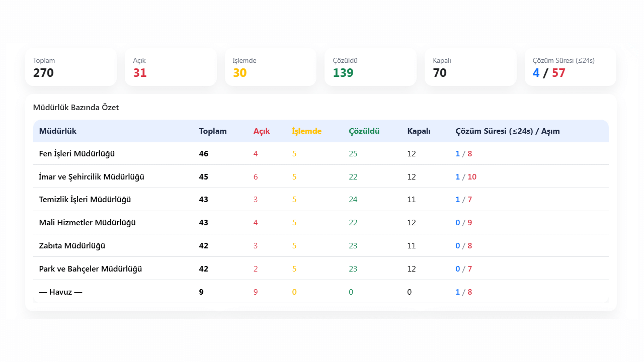The height and width of the screenshot is (362, 644).
Task: Select the İşlemde 30 summary card
Action: [270, 67]
